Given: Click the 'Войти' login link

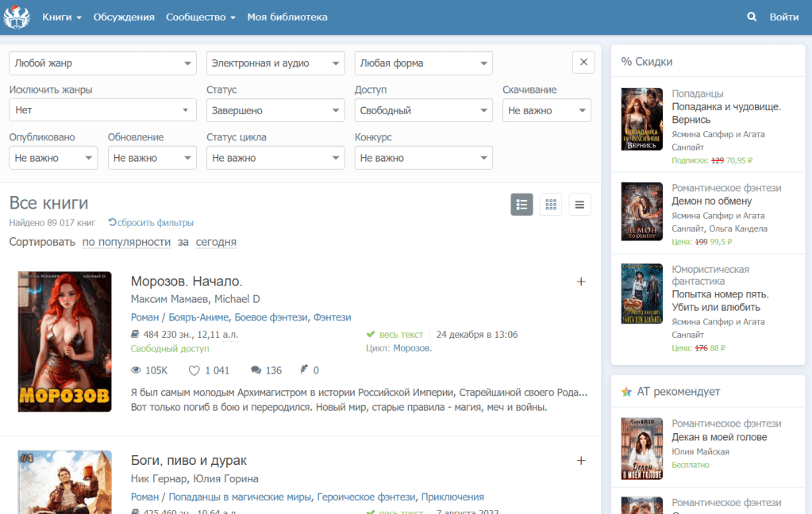Looking at the screenshot, I should (783, 17).
